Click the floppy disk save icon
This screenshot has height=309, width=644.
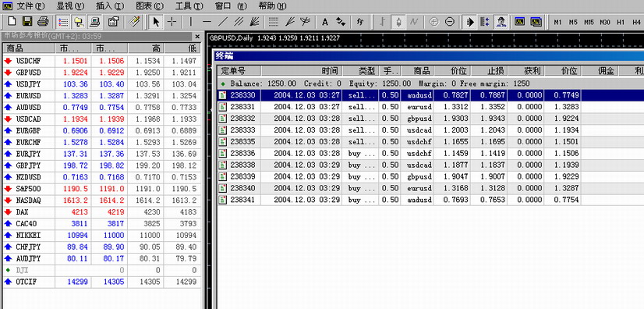(27, 22)
